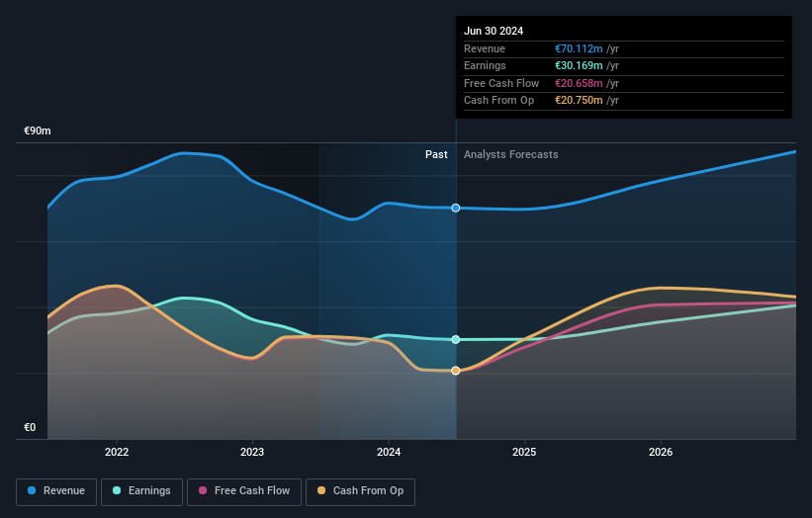Click the 'Analysts Forecasts' label
The width and height of the screenshot is (812, 518).
click(x=510, y=154)
